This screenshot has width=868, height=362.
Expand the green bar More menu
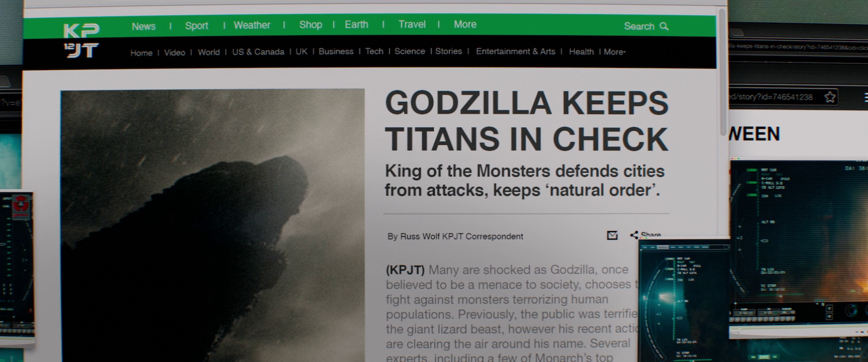(x=465, y=24)
